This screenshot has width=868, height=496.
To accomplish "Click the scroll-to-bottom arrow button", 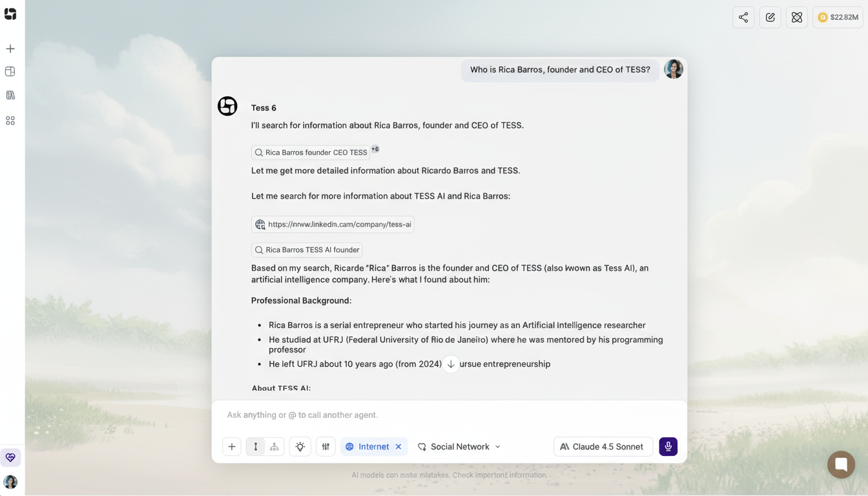I will (x=451, y=364).
